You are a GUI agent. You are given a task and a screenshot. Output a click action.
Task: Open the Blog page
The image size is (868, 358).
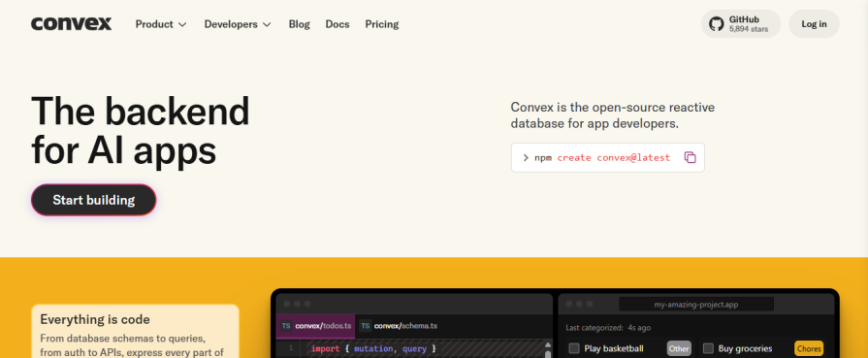299,24
